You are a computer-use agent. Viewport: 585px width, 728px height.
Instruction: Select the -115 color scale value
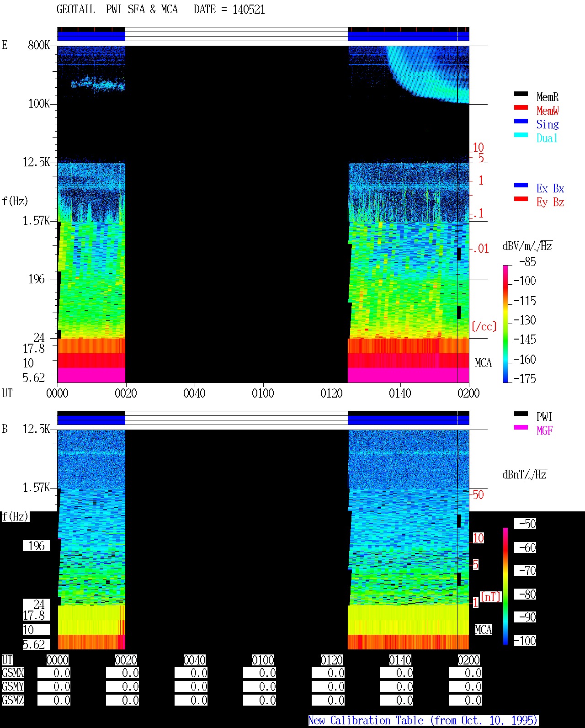click(x=525, y=301)
